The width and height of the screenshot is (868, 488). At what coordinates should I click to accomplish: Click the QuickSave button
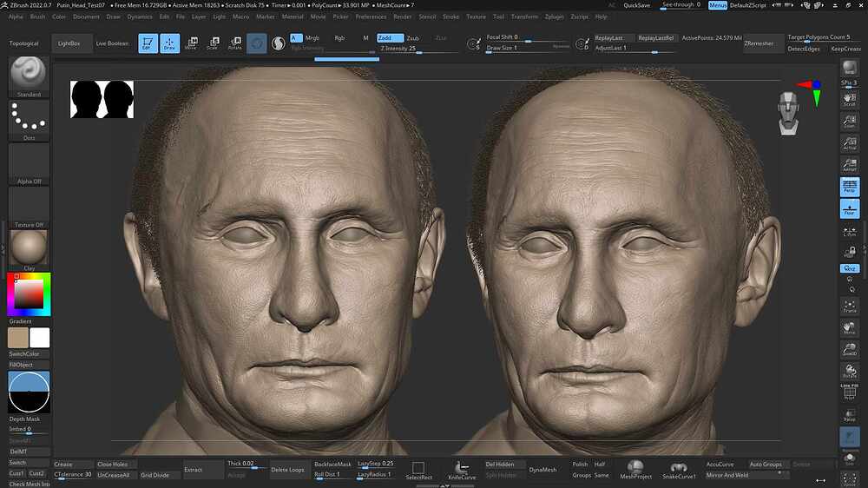tap(636, 5)
